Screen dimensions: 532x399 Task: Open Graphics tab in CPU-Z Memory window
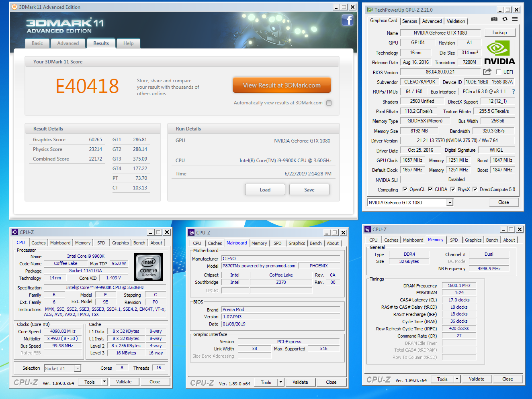coord(473,240)
